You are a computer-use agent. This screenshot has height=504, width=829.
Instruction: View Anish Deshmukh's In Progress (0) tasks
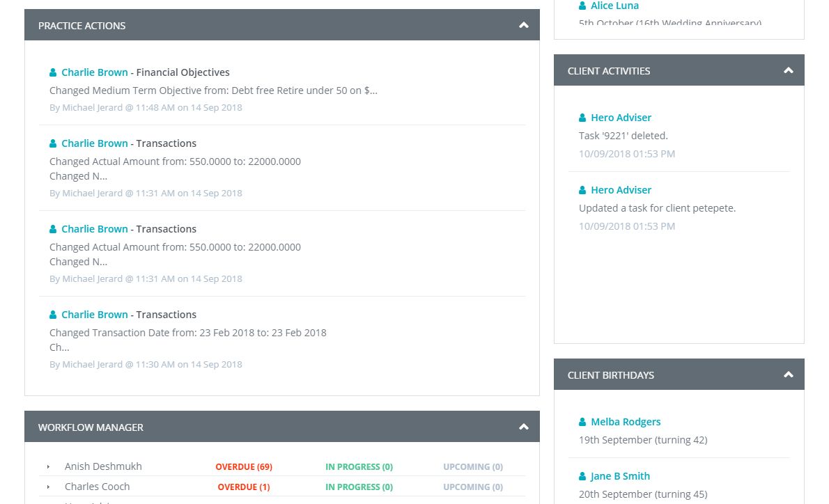point(359,467)
